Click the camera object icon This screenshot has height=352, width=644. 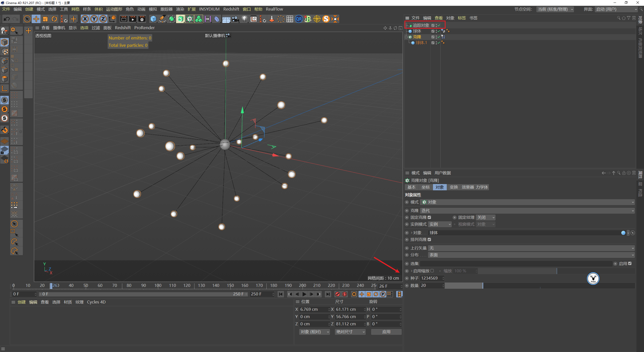coord(235,19)
